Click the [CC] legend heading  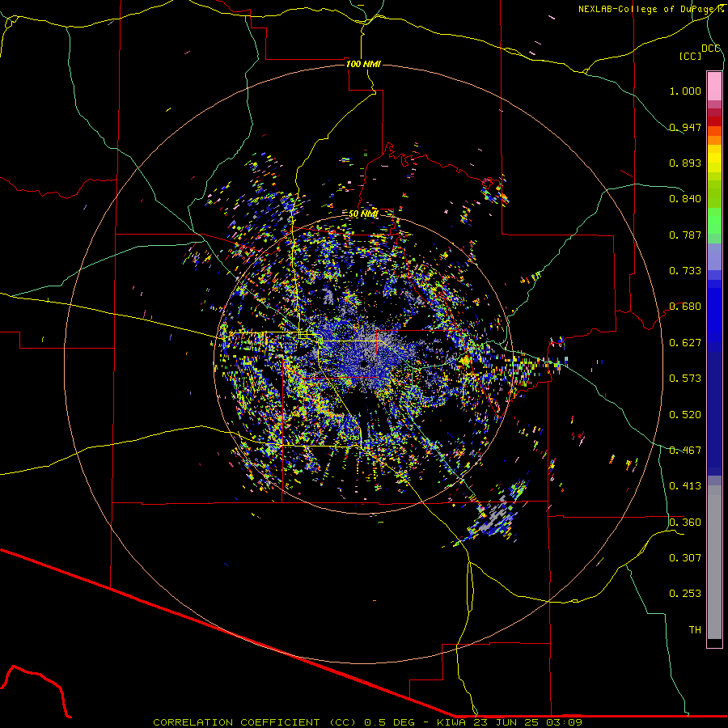(x=690, y=56)
